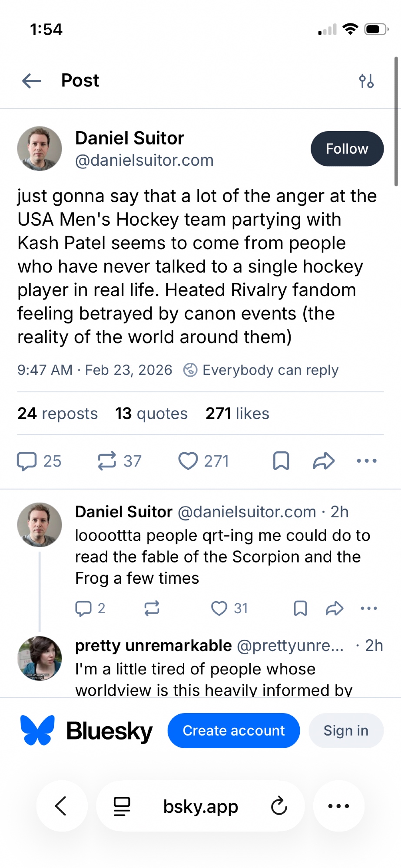Tap the back arrow beside Post

click(x=32, y=81)
